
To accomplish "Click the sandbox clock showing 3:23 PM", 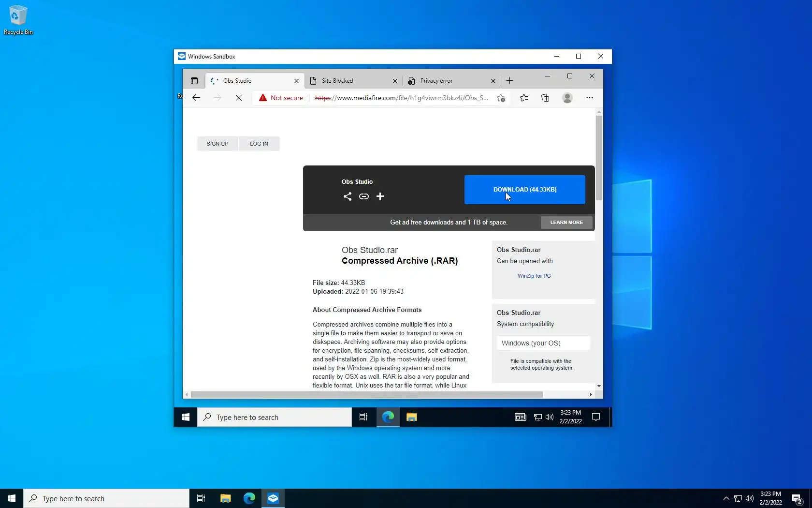I will coord(571,417).
